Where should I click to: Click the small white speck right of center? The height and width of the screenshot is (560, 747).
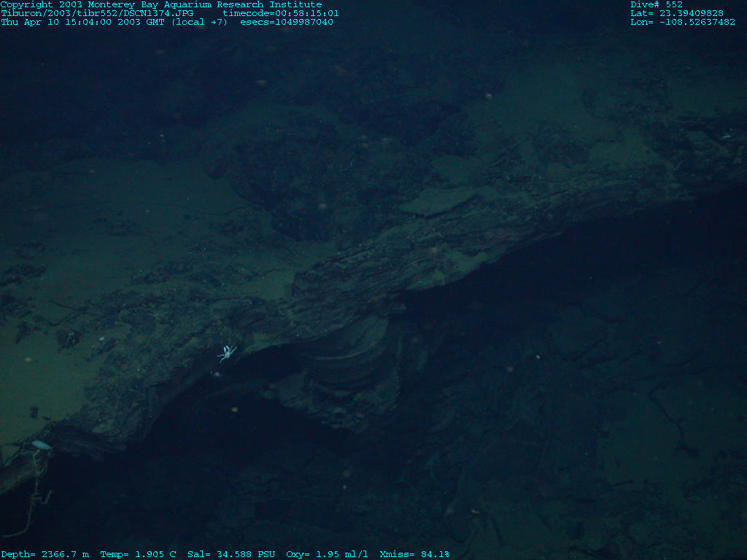click(x=538, y=357)
